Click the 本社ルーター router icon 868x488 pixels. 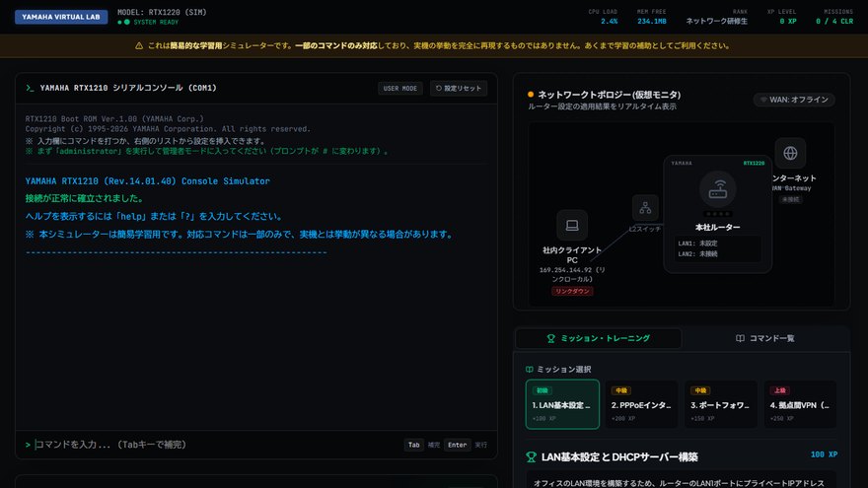tap(718, 189)
